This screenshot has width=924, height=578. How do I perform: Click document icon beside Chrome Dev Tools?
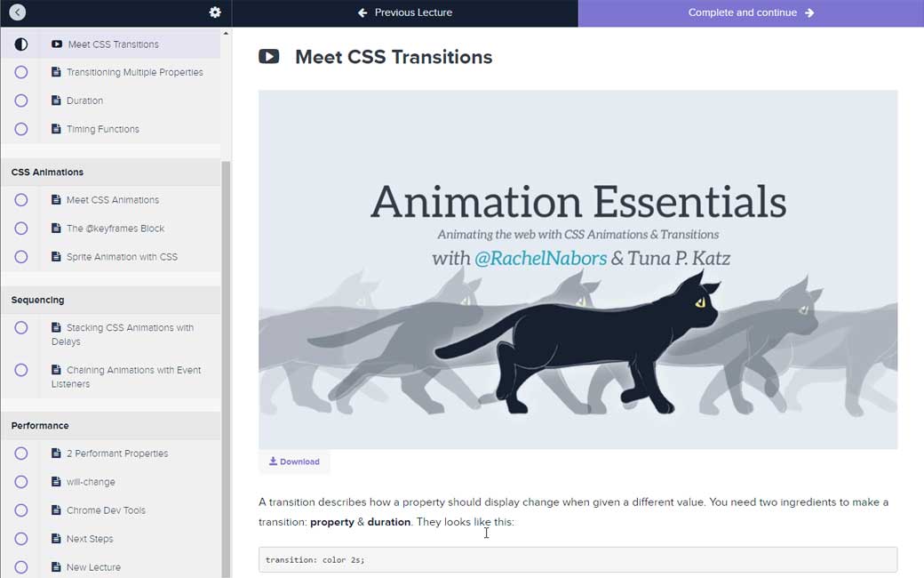pyautogui.click(x=57, y=510)
